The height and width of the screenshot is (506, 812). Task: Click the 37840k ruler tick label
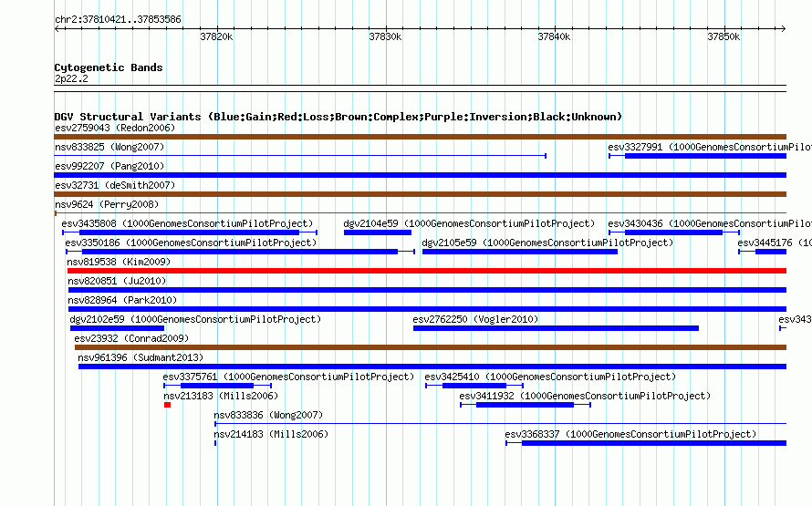(554, 36)
